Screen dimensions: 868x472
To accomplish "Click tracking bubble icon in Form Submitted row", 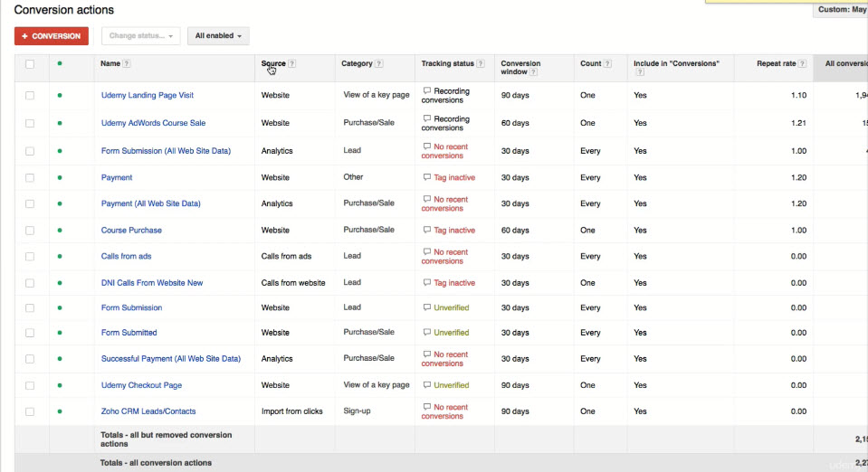I will (426, 333).
